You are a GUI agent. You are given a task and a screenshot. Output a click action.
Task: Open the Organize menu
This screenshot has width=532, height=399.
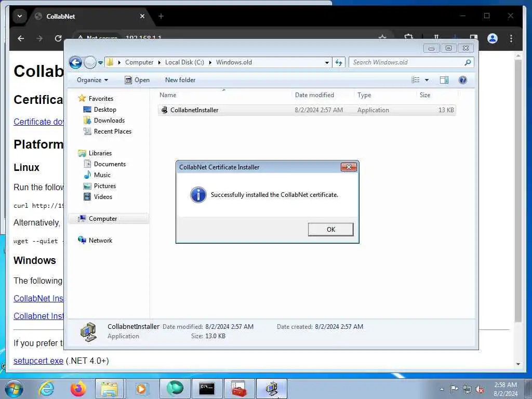92,80
